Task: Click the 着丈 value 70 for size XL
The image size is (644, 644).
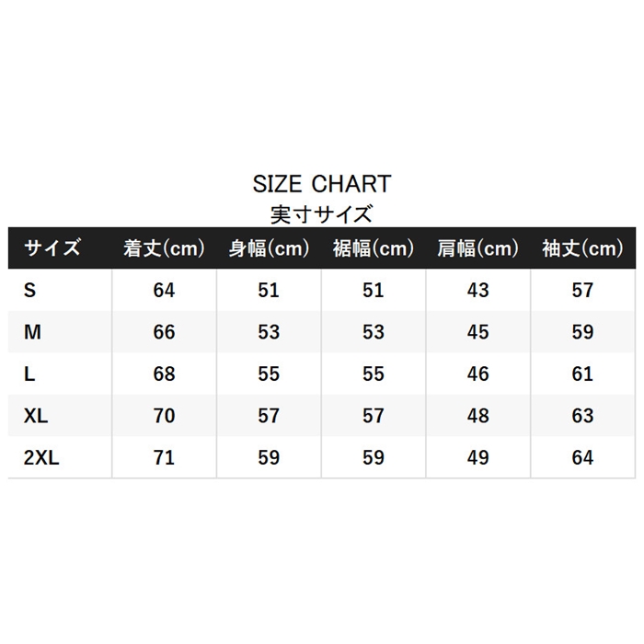Action: tap(164, 416)
